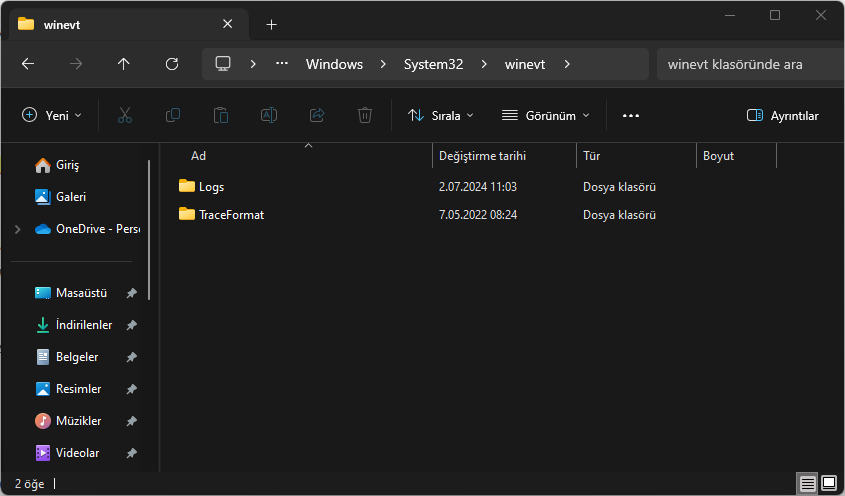The image size is (845, 496).
Task: Select the Logs folder
Action: pos(211,186)
